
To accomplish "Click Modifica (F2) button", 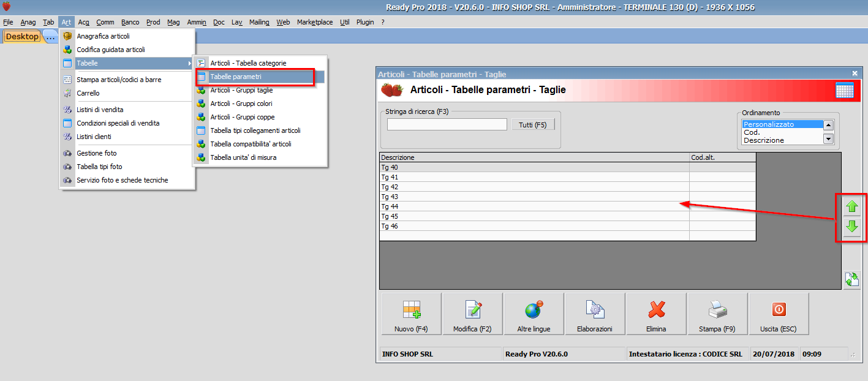I will [472, 314].
